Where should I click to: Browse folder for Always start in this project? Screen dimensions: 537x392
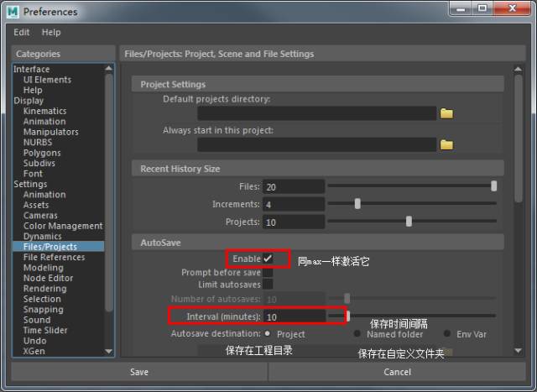446,144
